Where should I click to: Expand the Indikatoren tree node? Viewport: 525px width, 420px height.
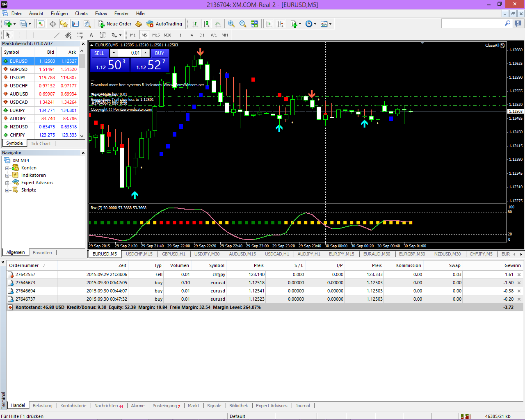tap(7, 176)
